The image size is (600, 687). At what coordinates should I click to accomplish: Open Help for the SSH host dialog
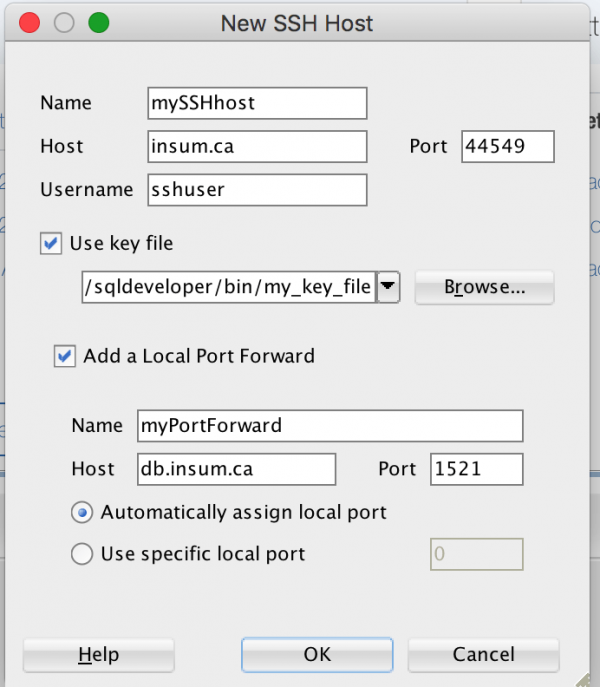(98, 655)
